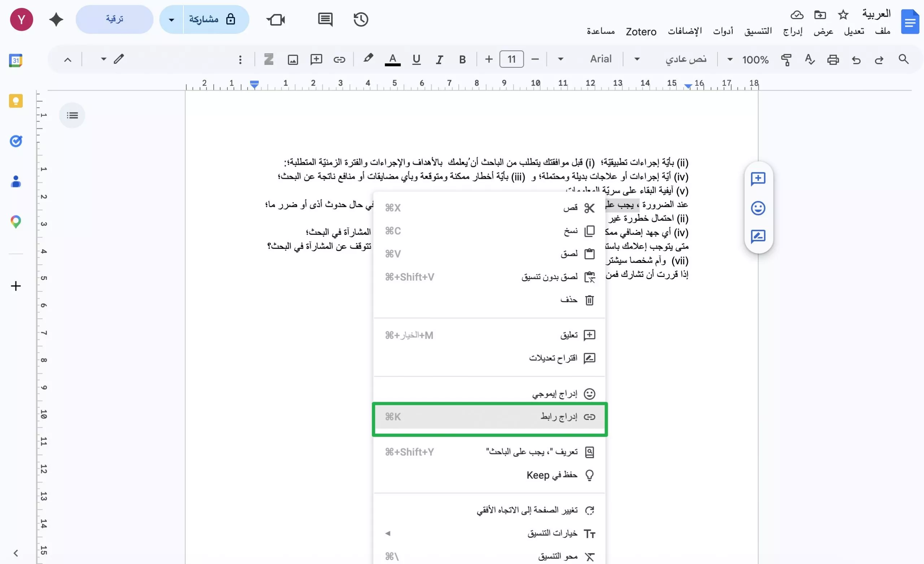Open the Zotero citation tool
924x564 pixels.
tap(269, 59)
